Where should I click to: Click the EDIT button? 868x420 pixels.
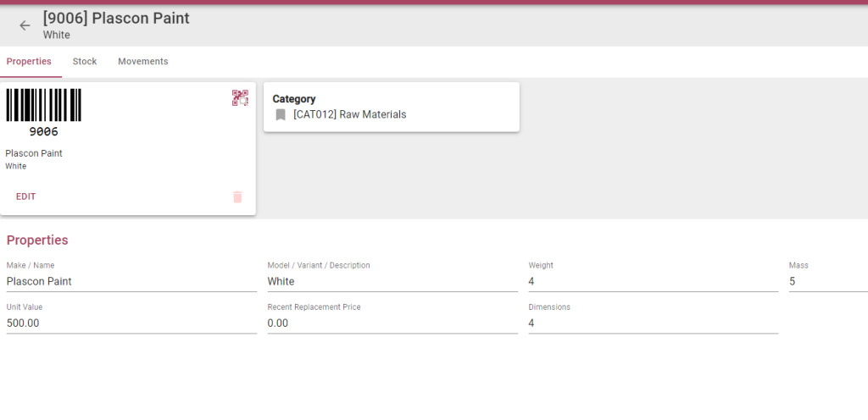(26, 196)
